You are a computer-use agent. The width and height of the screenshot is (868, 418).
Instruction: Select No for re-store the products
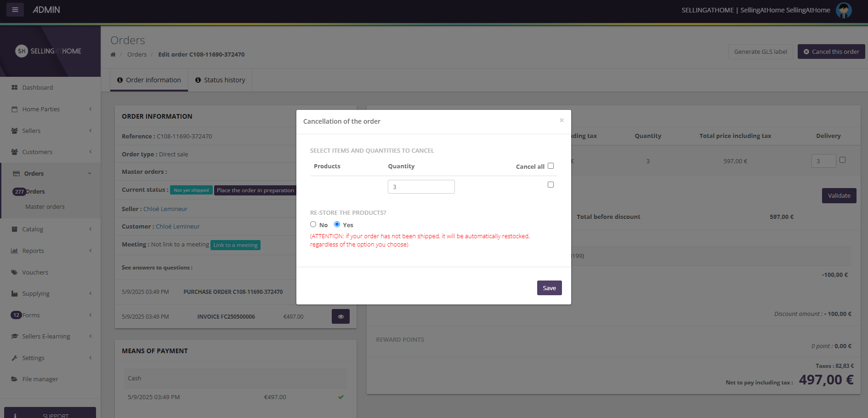[x=313, y=224]
